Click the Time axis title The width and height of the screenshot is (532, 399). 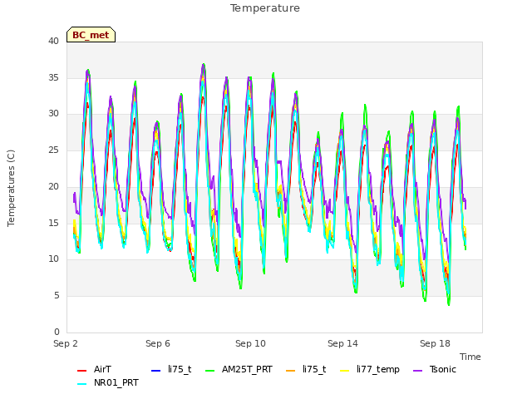click(470, 357)
